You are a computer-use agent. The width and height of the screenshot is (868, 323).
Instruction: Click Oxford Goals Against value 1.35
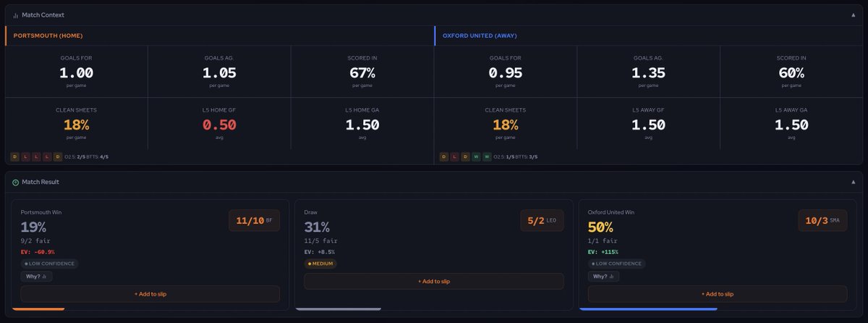(x=648, y=72)
